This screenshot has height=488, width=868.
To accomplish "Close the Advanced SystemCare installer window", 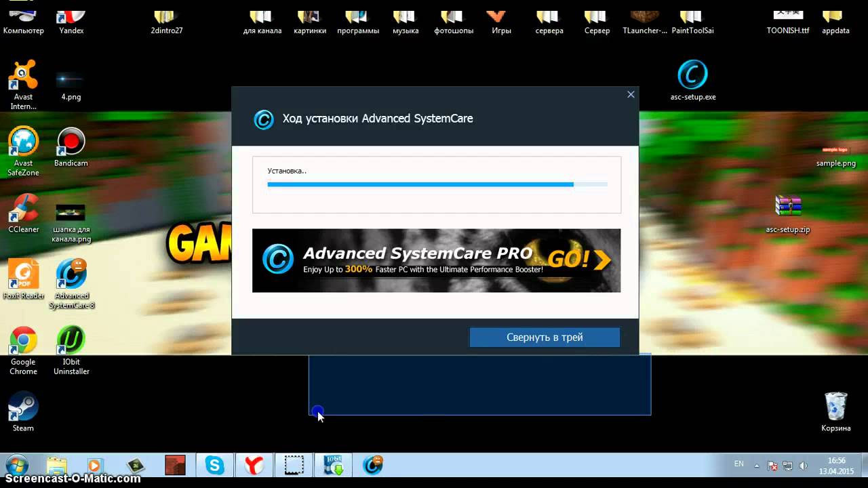I will tap(631, 94).
